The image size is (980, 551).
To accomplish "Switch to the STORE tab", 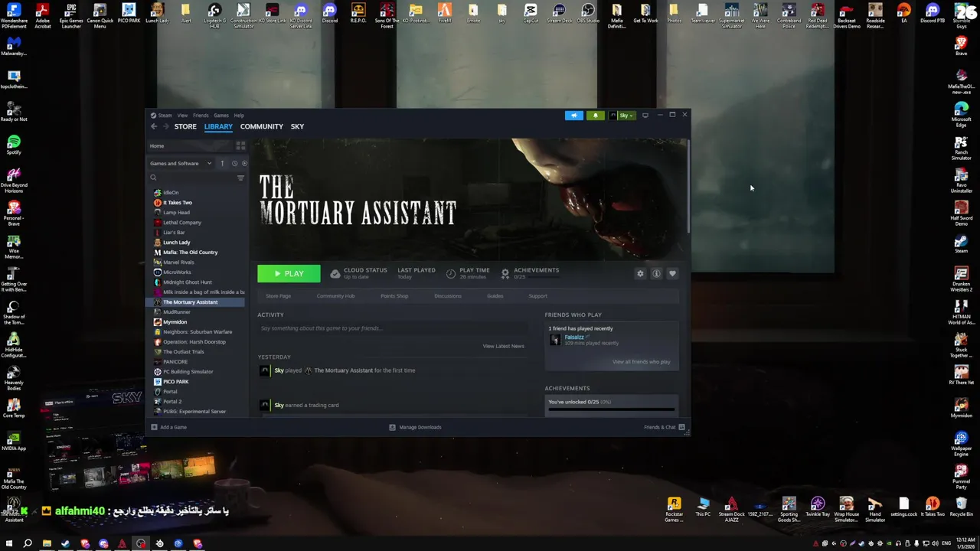I will tap(185, 126).
